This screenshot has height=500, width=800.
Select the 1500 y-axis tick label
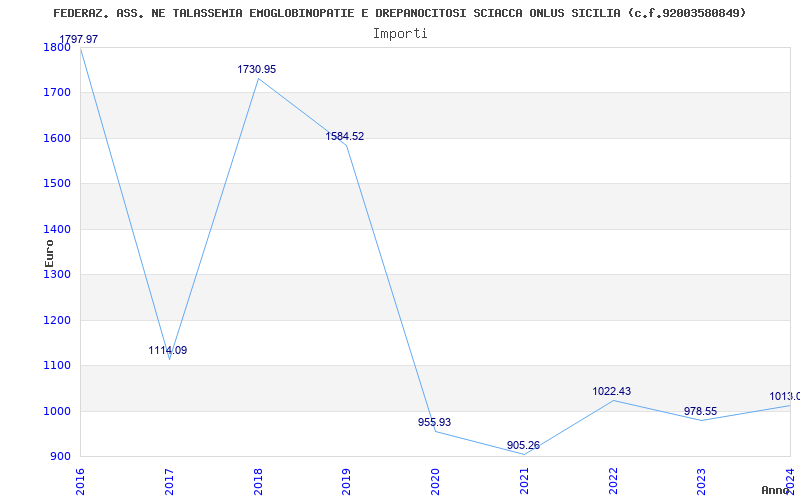pyautogui.click(x=57, y=184)
